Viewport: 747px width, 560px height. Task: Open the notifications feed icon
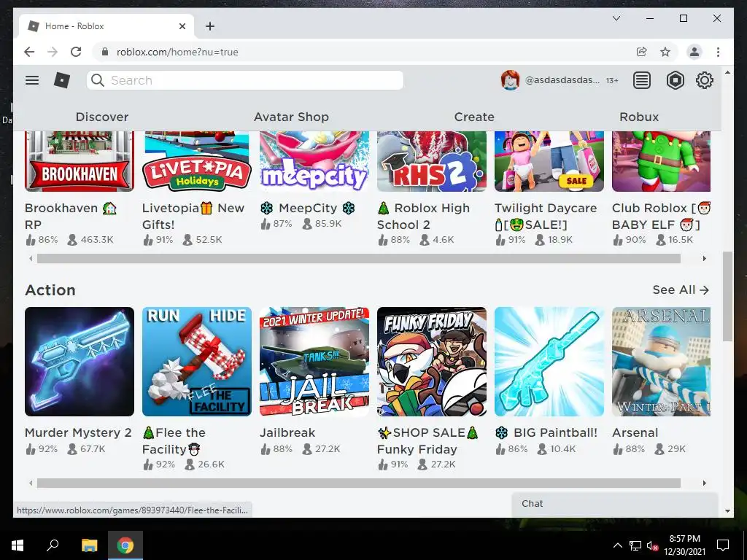642,80
